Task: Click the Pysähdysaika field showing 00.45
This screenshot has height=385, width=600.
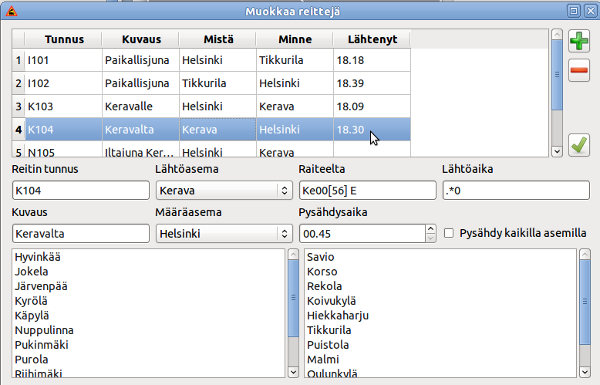Action: click(362, 233)
